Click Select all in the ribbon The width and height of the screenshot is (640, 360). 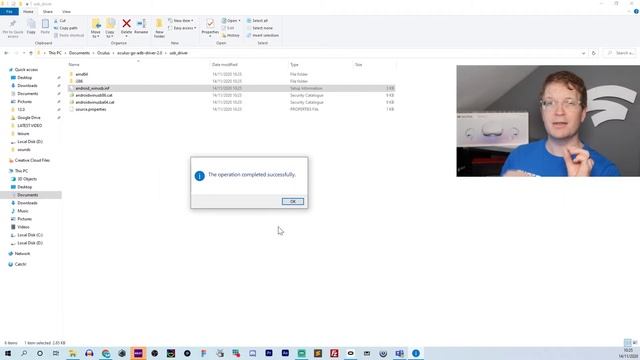(x=257, y=20)
